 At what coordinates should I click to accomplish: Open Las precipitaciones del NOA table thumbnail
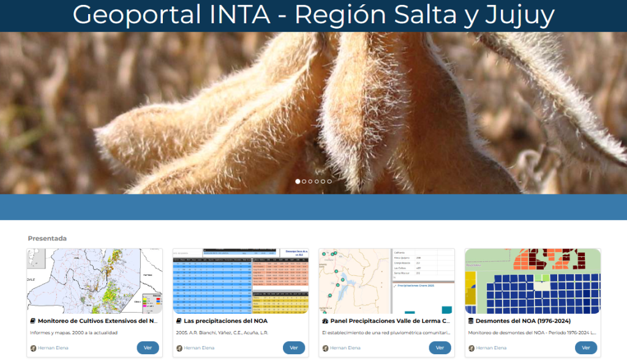point(241,281)
